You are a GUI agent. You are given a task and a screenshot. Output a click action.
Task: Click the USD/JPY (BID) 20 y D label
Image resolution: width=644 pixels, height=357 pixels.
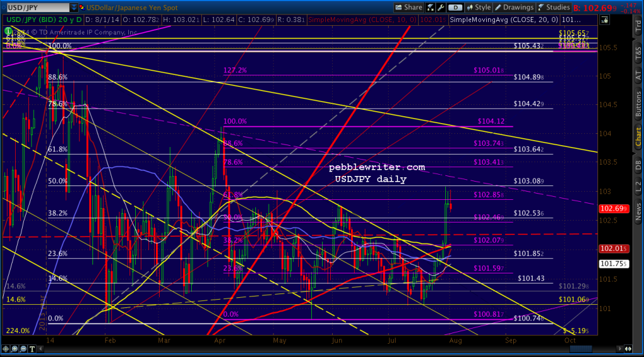[43, 19]
